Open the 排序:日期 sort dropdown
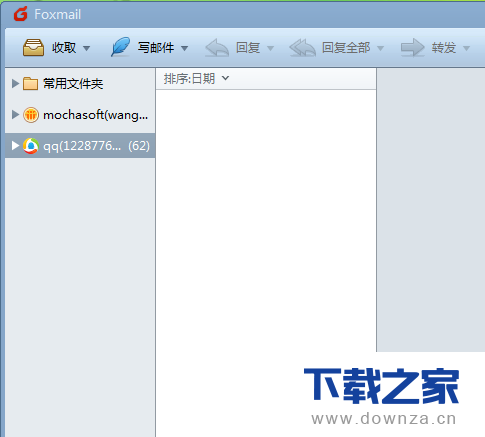The height and width of the screenshot is (437, 485). (196, 79)
